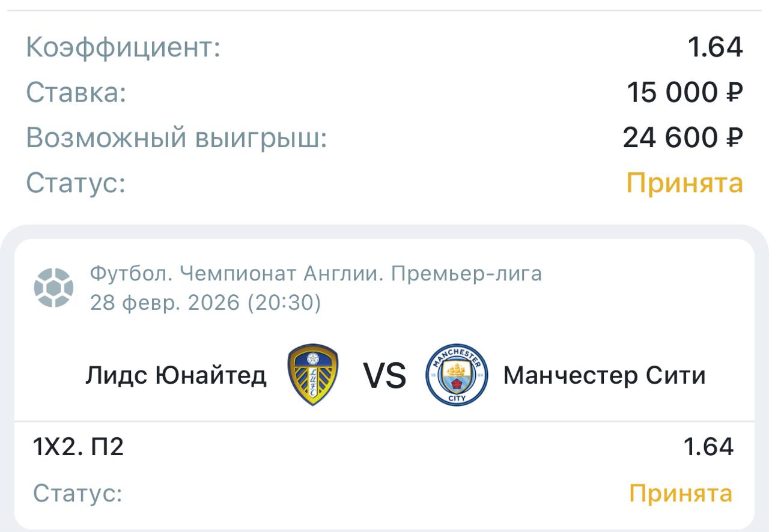Select the Манчестер Сити team name

(x=604, y=375)
